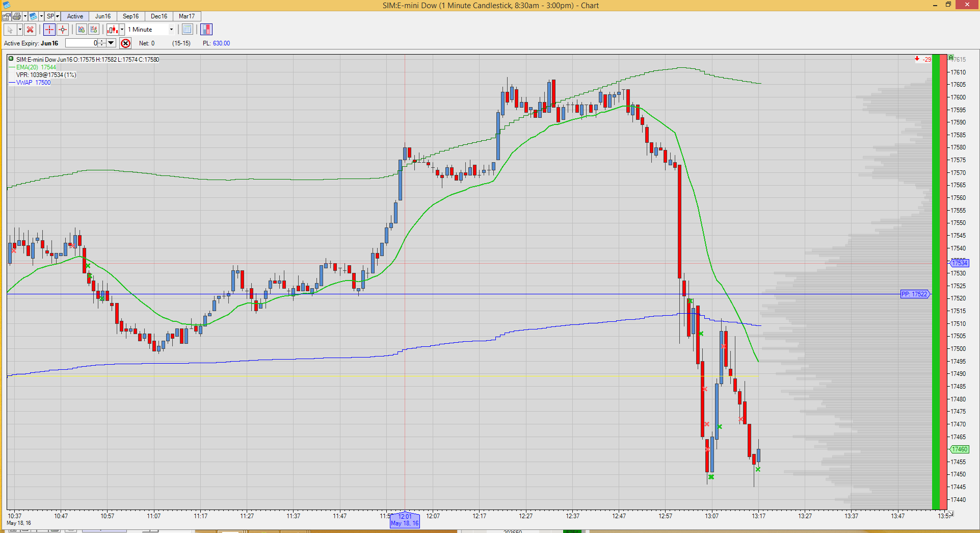Click the cancel all orders icon
Screen dimensions: 980x533
click(125, 43)
